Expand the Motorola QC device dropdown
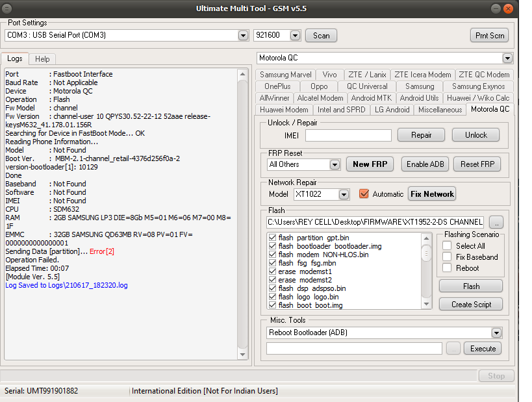The width and height of the screenshot is (532, 402). coord(507,58)
